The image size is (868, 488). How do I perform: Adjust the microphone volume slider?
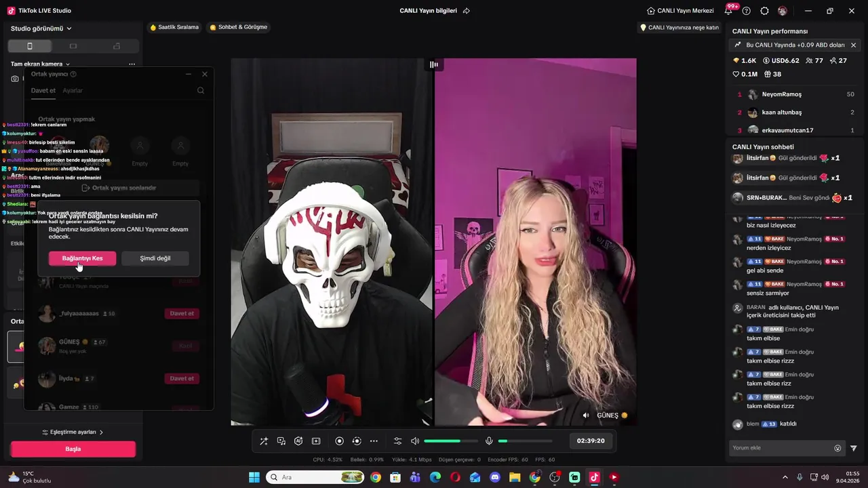[525, 441]
